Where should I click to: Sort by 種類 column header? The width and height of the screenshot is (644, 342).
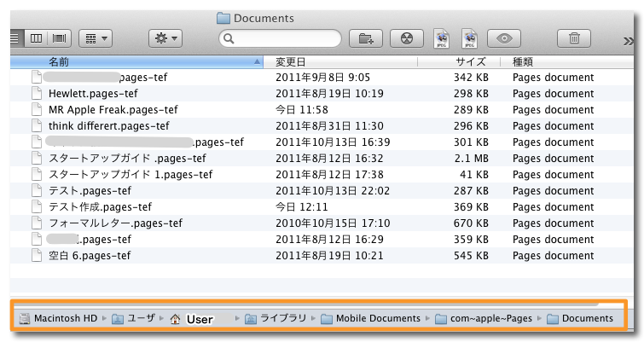tap(566, 62)
